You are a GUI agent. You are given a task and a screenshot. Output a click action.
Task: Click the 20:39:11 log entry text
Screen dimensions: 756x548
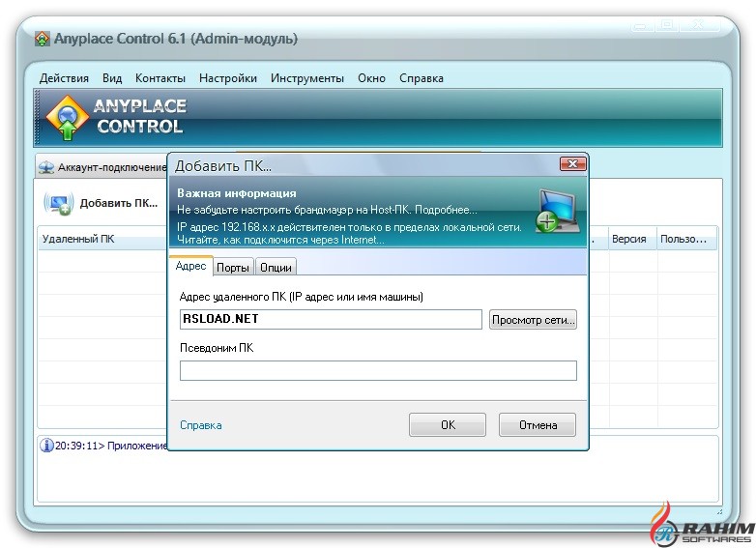(x=111, y=446)
